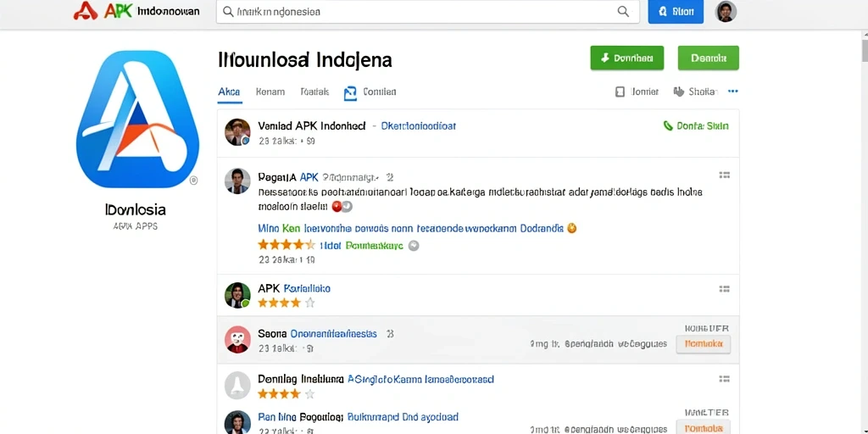Click red avatar next to Seona
Viewport: 868px width, 434px height.
point(237,340)
